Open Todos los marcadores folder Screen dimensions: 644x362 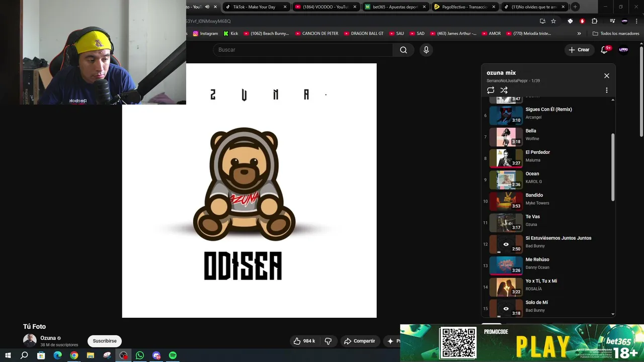pos(616,34)
